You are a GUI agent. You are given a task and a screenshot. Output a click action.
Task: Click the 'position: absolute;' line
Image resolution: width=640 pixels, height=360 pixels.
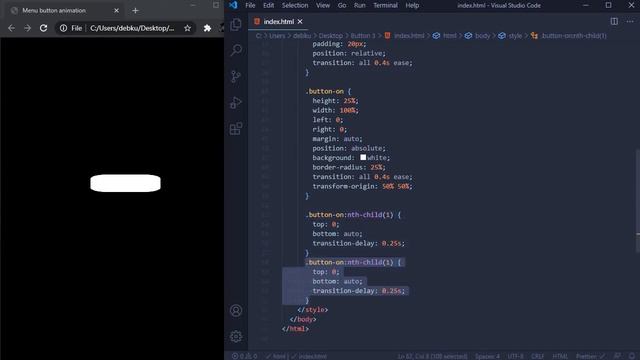click(x=349, y=148)
